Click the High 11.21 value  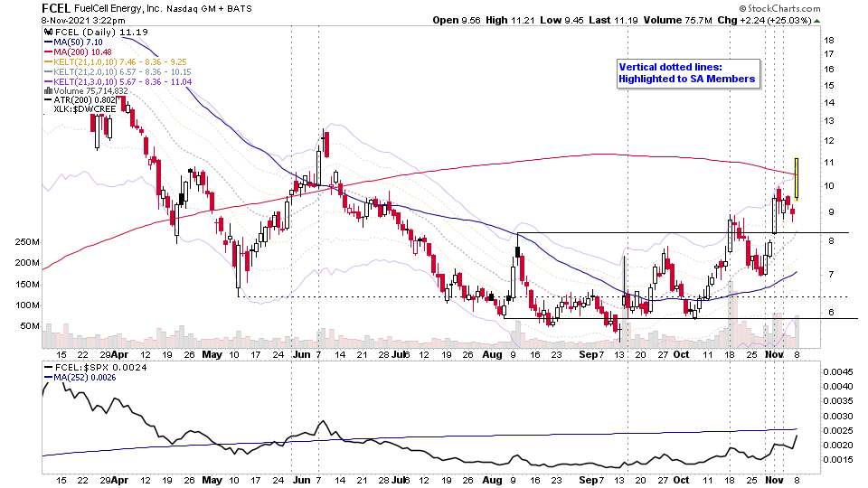click(x=510, y=21)
